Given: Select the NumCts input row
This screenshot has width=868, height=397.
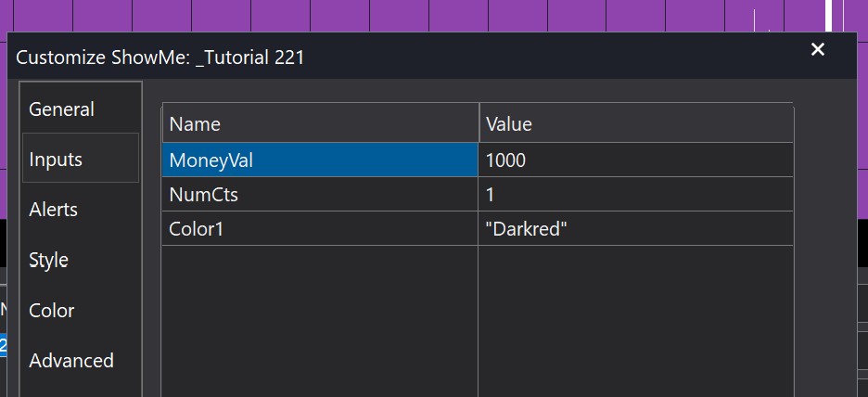Looking at the screenshot, I should tap(320, 195).
